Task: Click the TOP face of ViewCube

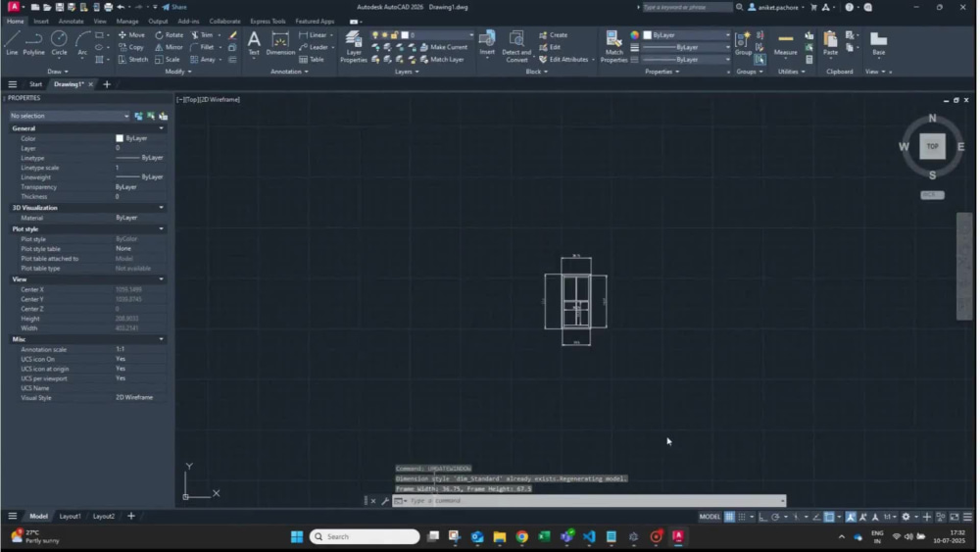Action: pos(932,146)
